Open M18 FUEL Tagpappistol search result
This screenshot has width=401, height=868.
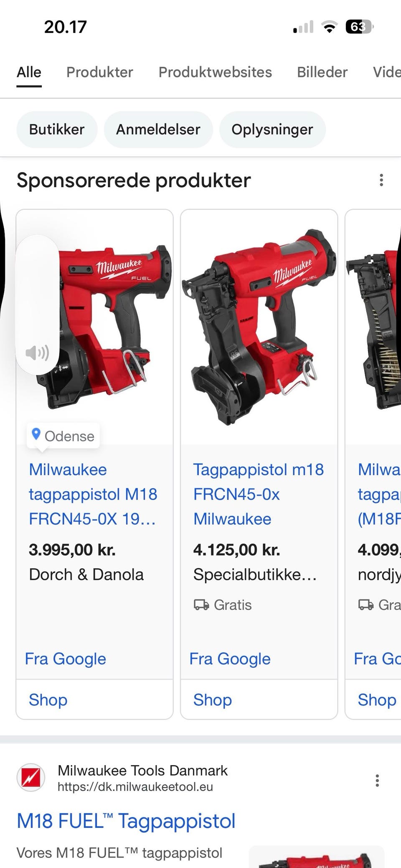[x=126, y=821]
